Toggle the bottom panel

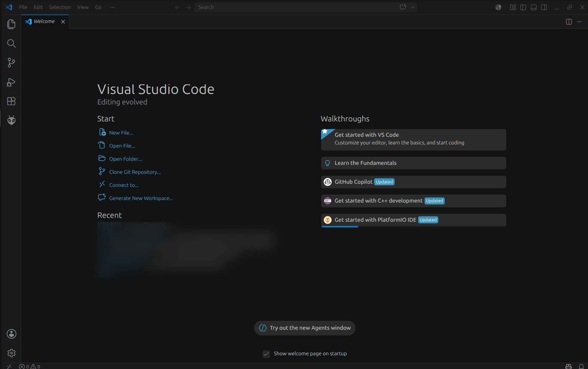(534, 7)
